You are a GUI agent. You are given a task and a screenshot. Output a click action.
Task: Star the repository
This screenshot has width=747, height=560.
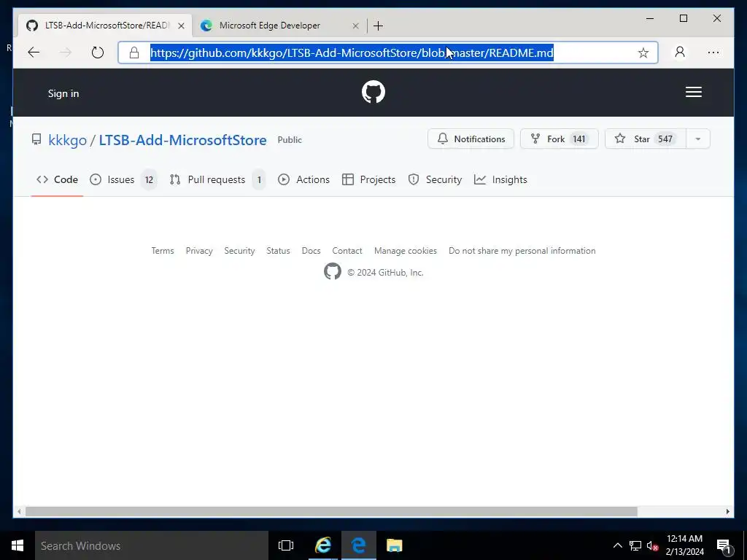click(646, 139)
